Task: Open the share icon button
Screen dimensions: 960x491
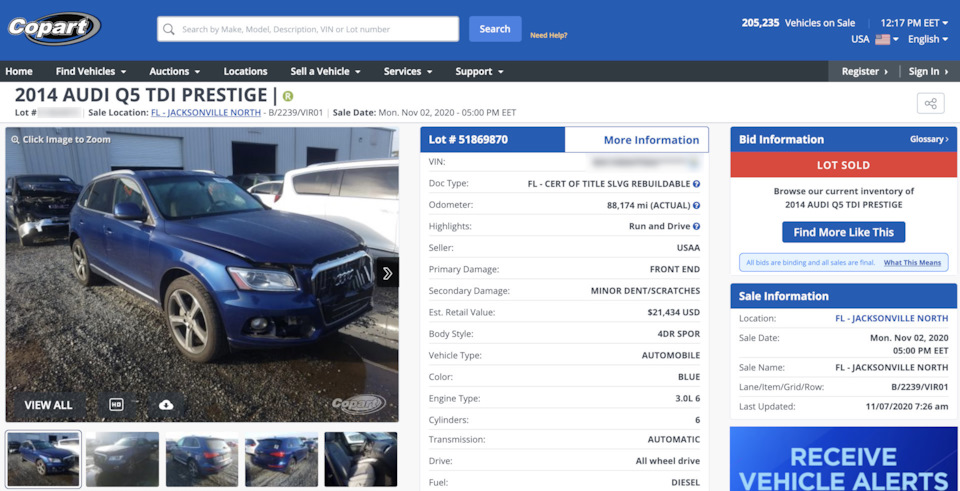Action: [930, 103]
